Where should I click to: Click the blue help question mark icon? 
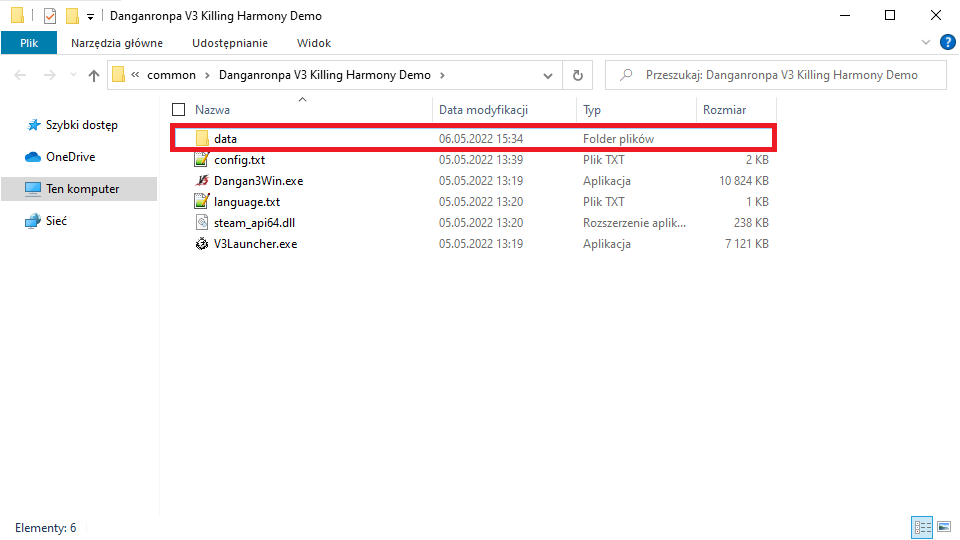tap(946, 42)
